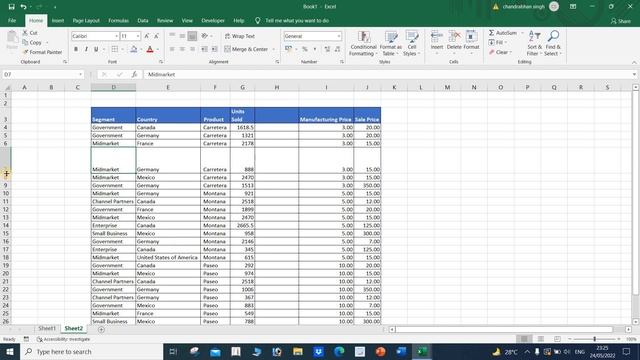Switch to Page Layout tab
This screenshot has width=640, height=360.
[86, 20]
